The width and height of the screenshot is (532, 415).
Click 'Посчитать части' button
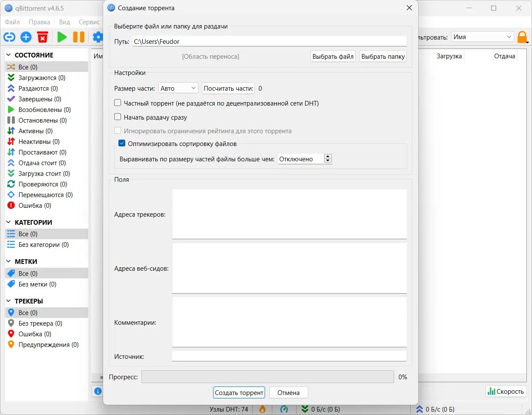pyautogui.click(x=228, y=89)
